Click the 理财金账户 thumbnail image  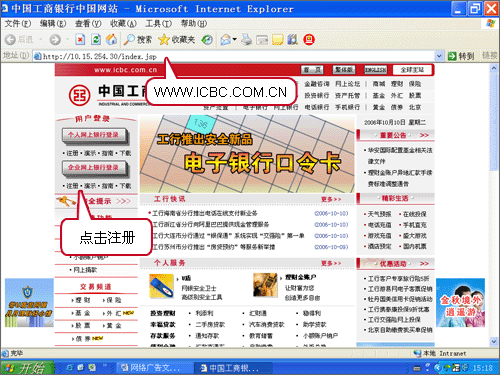(x=265, y=285)
